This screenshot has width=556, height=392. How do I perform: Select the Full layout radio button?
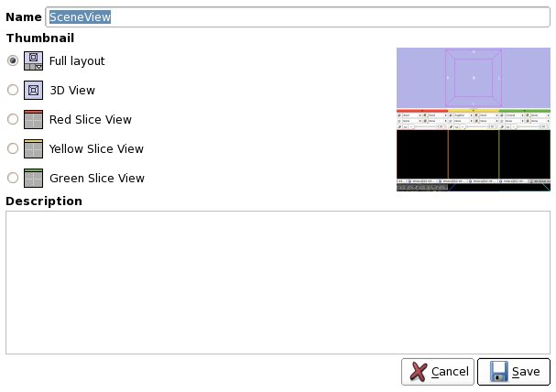click(12, 60)
